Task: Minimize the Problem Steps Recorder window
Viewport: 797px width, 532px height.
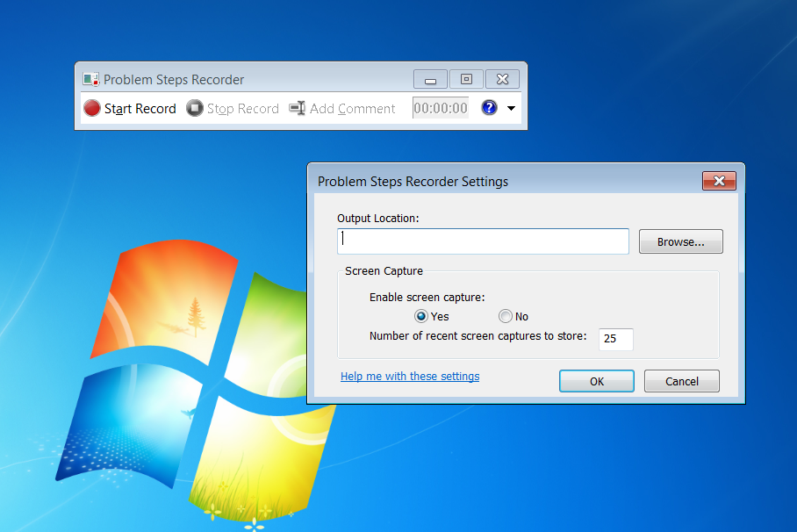Action: [430, 79]
